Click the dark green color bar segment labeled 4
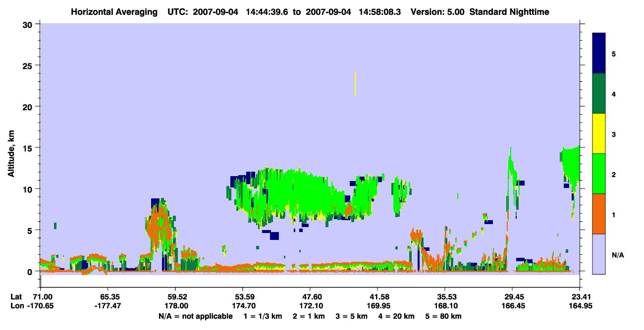The width and height of the screenshot is (644, 330). click(599, 93)
